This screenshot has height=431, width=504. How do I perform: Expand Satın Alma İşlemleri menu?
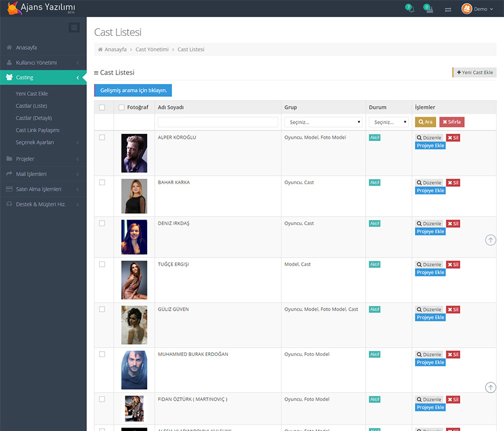(x=77, y=189)
